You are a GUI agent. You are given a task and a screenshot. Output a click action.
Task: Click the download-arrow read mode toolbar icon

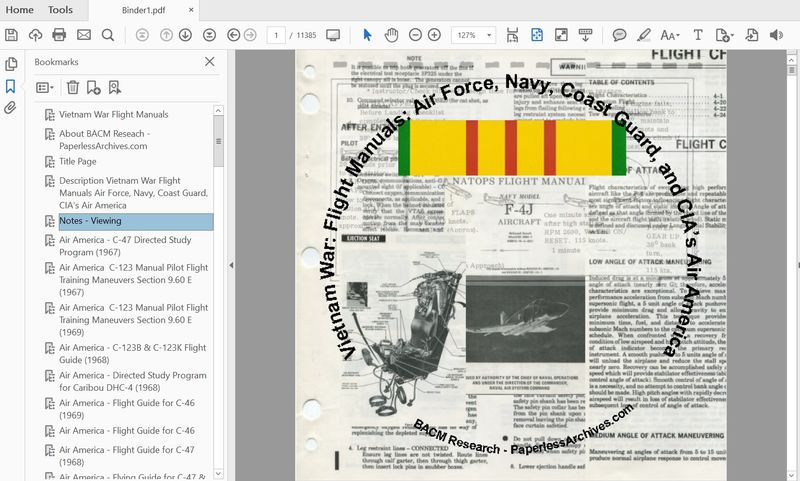click(585, 35)
